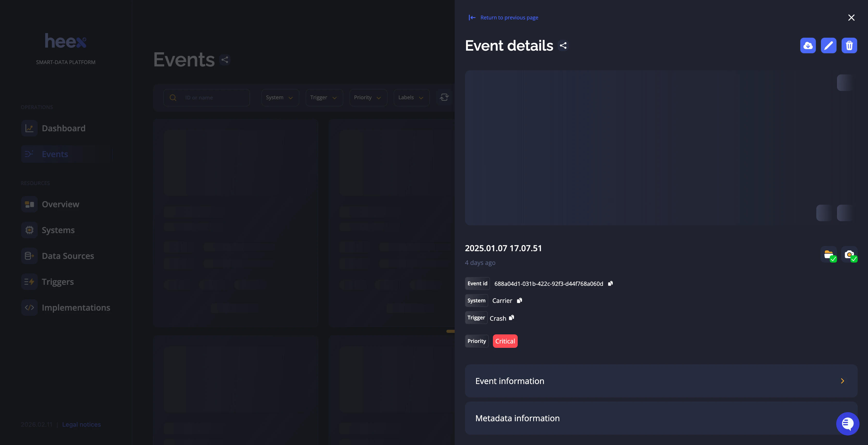Image resolution: width=868 pixels, height=445 pixels.
Task: Copy the Crash trigger name
Action: pos(512,318)
